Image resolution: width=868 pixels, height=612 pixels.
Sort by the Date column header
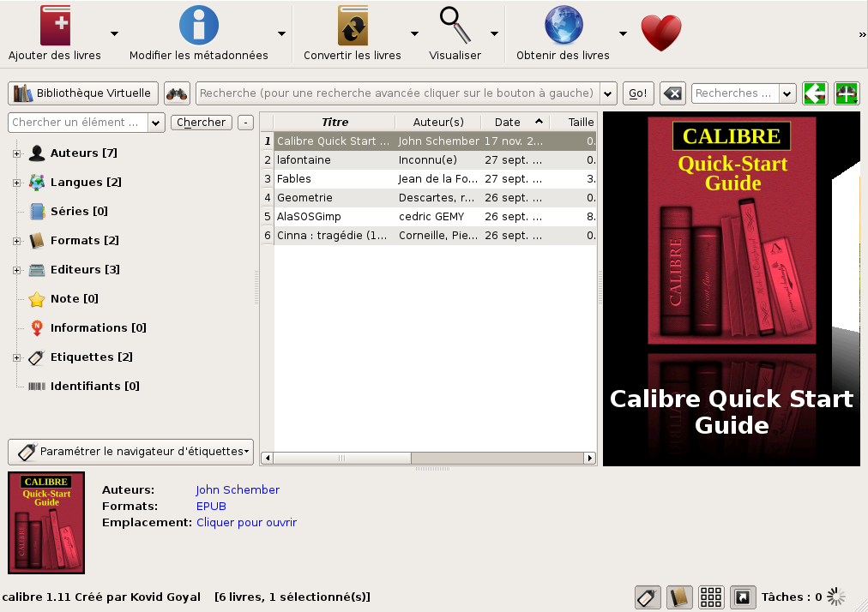click(x=515, y=122)
